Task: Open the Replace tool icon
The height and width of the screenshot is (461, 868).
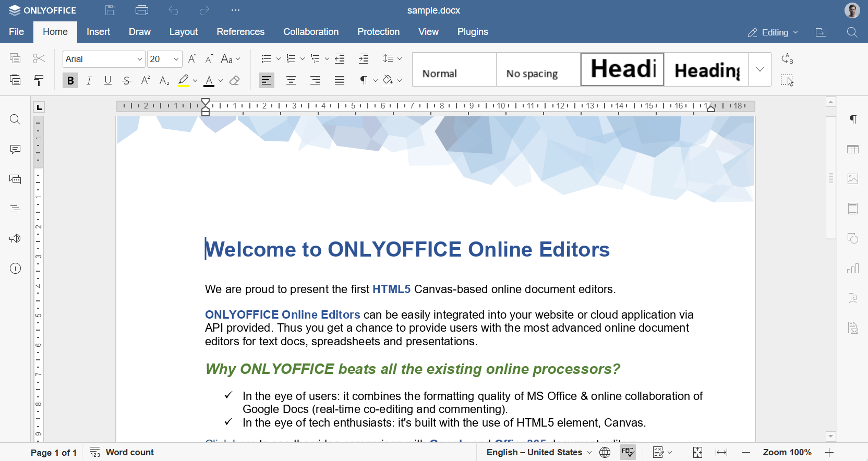Action: point(787,58)
